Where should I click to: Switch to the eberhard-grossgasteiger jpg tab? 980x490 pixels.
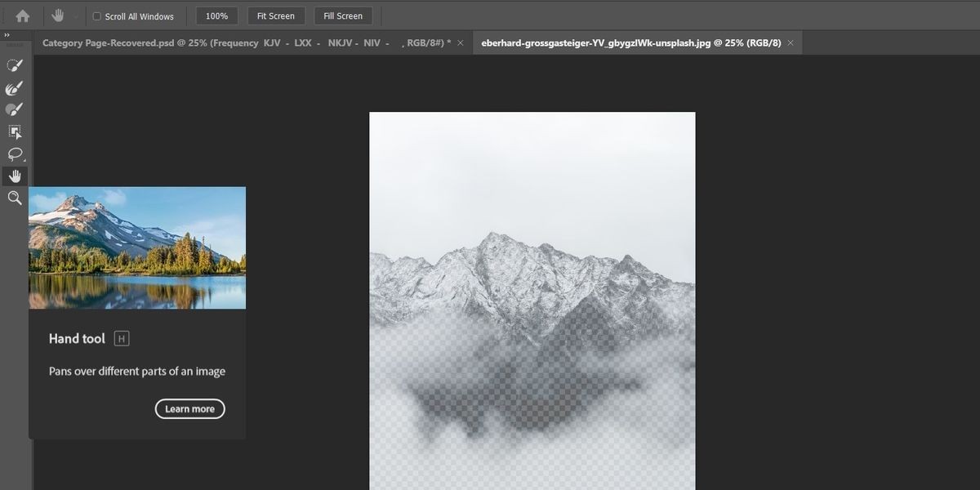click(x=631, y=42)
